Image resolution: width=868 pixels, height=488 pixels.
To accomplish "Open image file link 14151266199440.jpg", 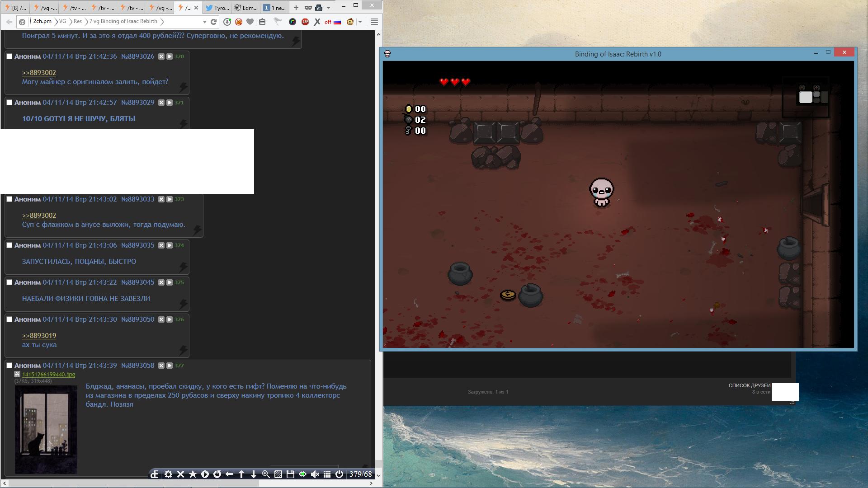I will tap(48, 374).
